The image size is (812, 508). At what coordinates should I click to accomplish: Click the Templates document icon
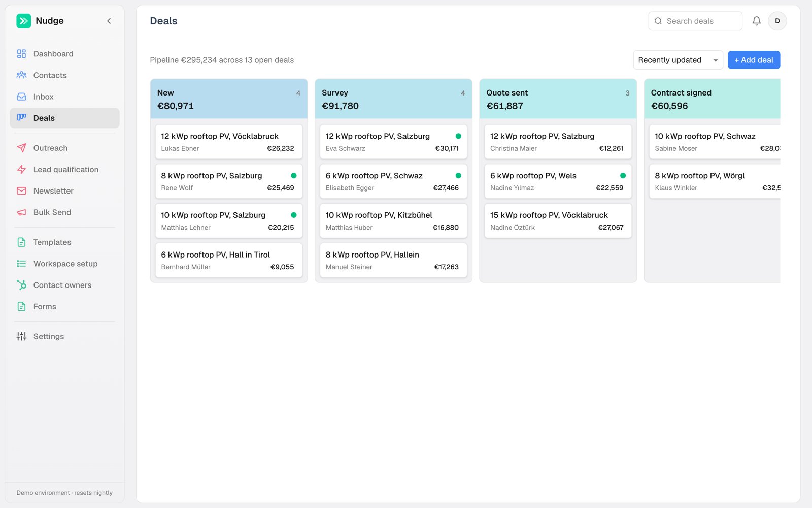[x=21, y=242]
